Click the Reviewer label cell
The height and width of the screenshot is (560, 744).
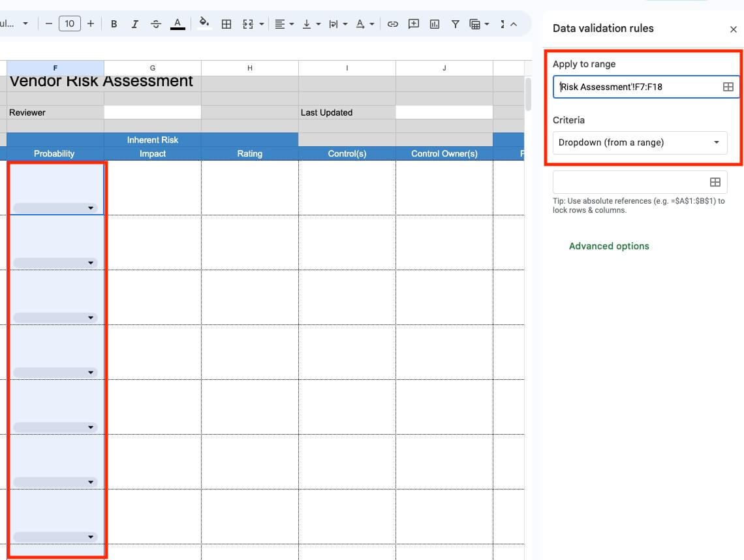coord(55,112)
